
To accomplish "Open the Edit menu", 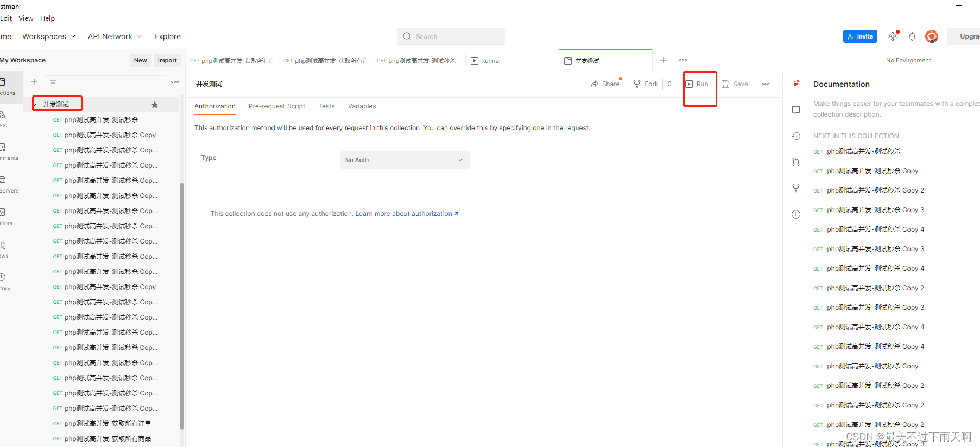I will pyautogui.click(x=6, y=18).
